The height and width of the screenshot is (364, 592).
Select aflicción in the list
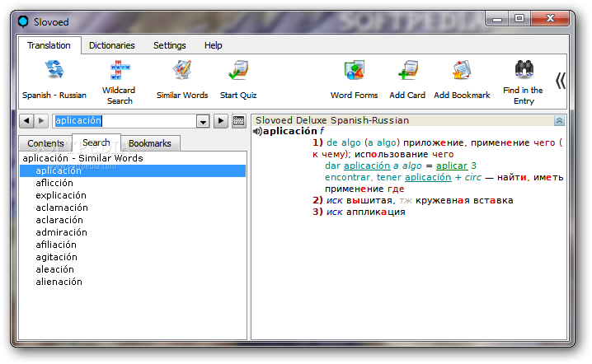(54, 183)
